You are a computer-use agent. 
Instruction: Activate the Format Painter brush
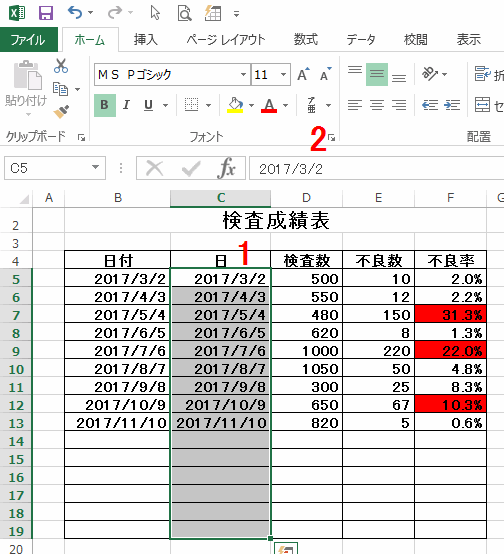coord(61,112)
